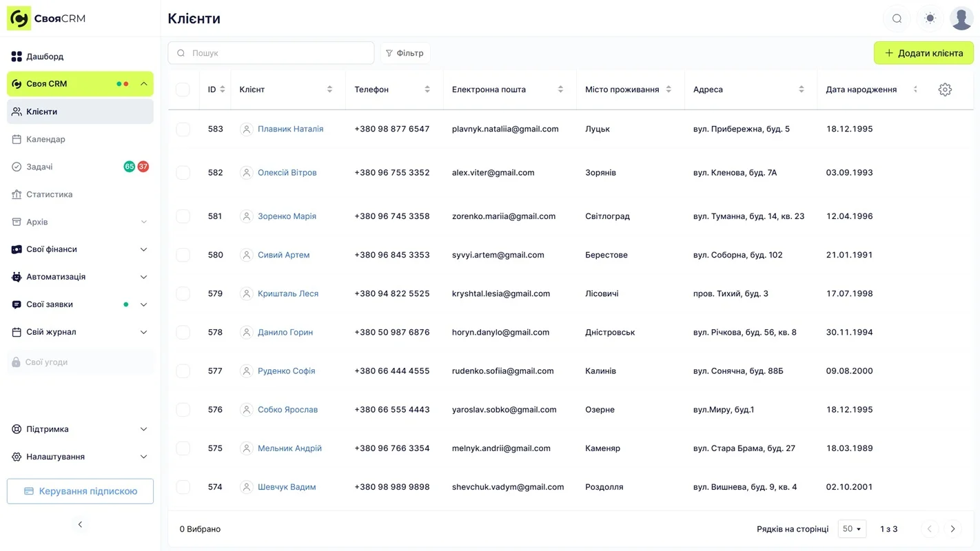Open the user profile avatar
The width and height of the screenshot is (980, 551).
coord(961,19)
